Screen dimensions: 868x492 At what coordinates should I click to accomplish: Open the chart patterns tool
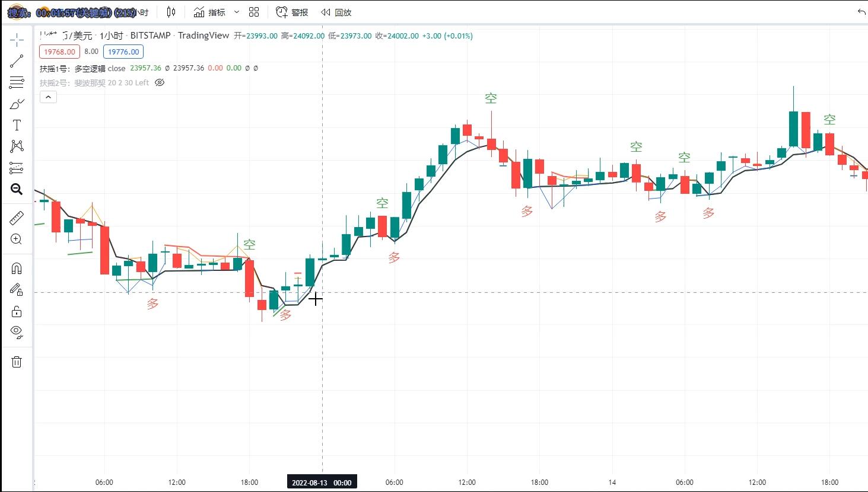point(17,146)
